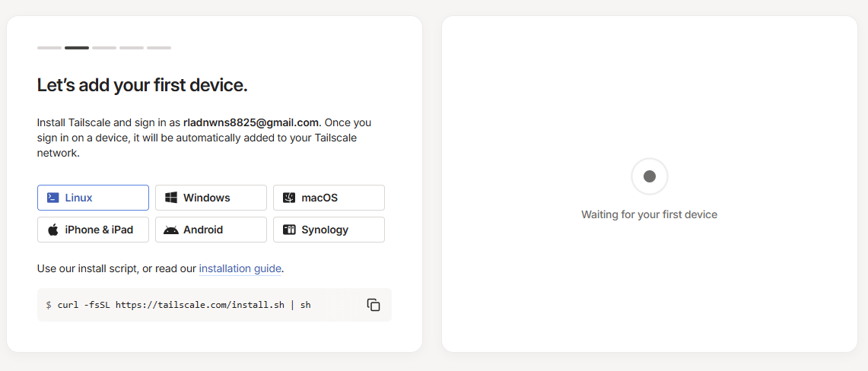Choose the Windows platform button
868x371 pixels.
[211, 198]
